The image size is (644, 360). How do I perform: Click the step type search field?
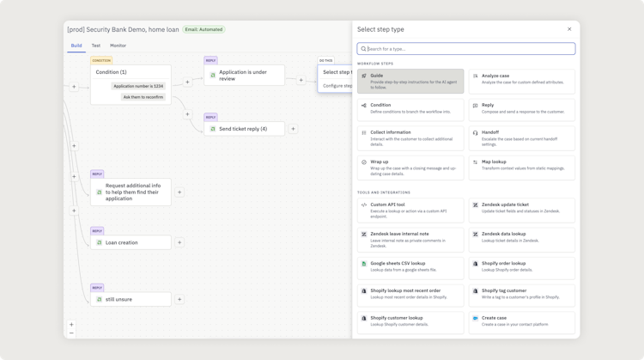466,49
